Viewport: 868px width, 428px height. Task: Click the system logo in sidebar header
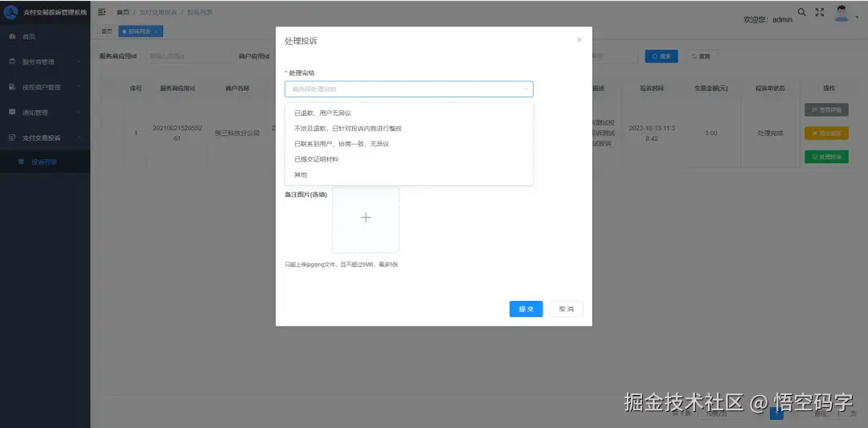[11, 11]
